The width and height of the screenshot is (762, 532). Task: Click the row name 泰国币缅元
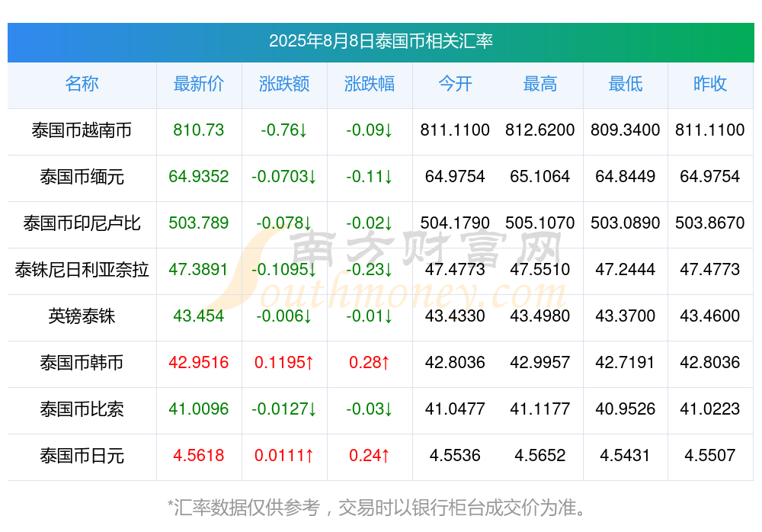click(82, 177)
